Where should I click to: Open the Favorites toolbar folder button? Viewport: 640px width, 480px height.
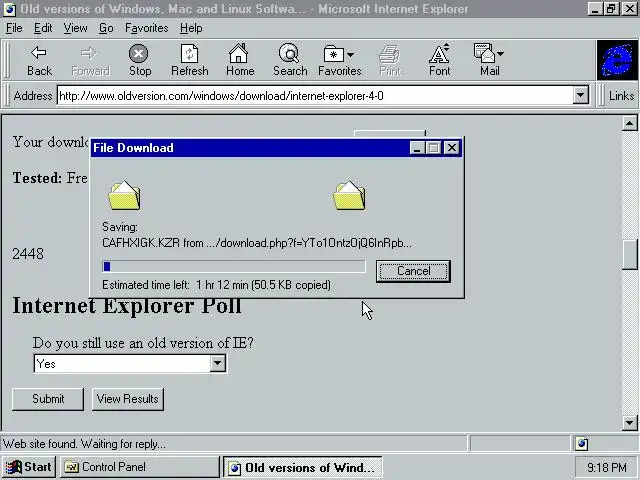click(x=340, y=60)
